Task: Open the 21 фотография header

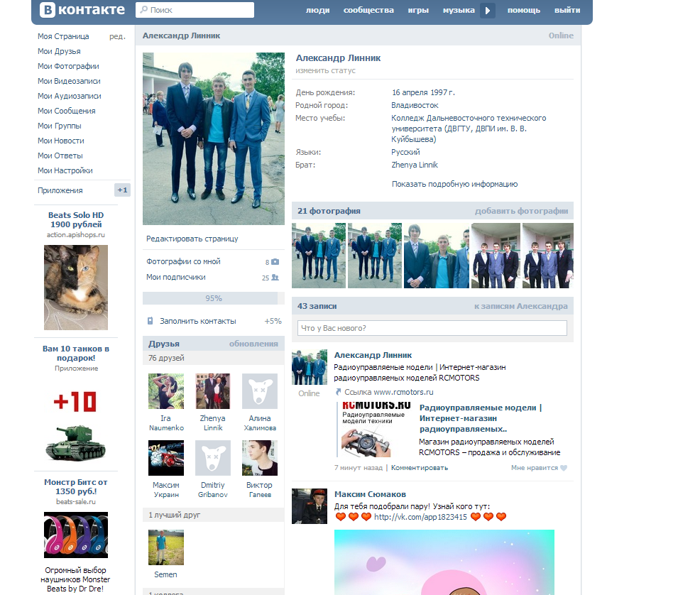Action: pyautogui.click(x=329, y=211)
